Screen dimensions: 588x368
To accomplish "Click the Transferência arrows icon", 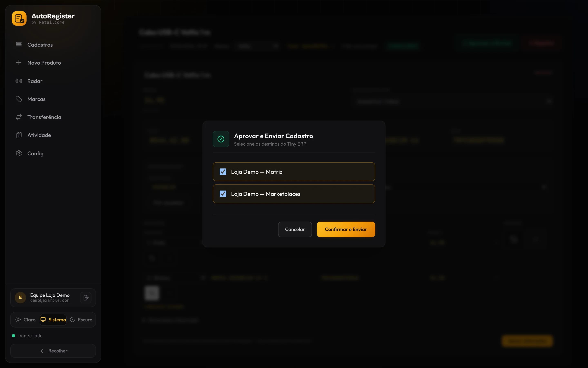I will click(x=19, y=117).
